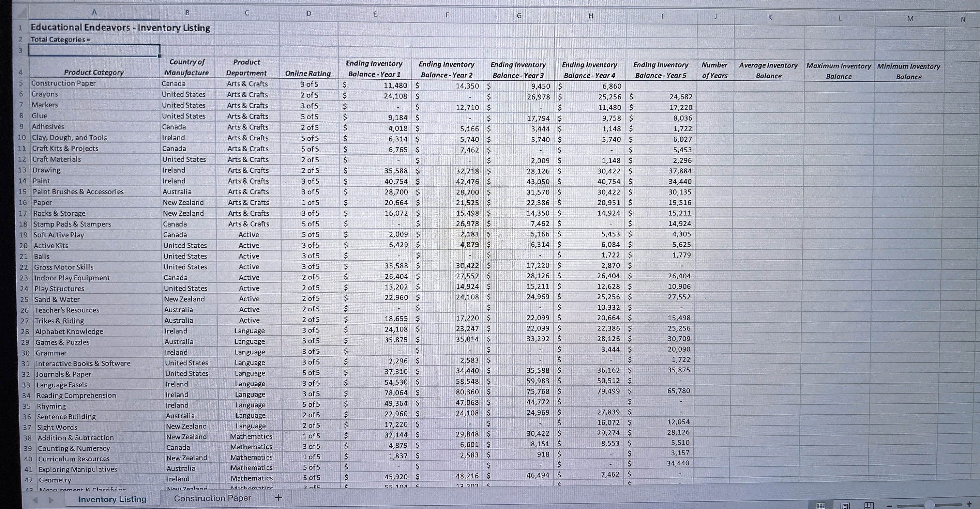This screenshot has width=980, height=509.
Task: Click the zoom out minus icon
Action: pos(889,506)
